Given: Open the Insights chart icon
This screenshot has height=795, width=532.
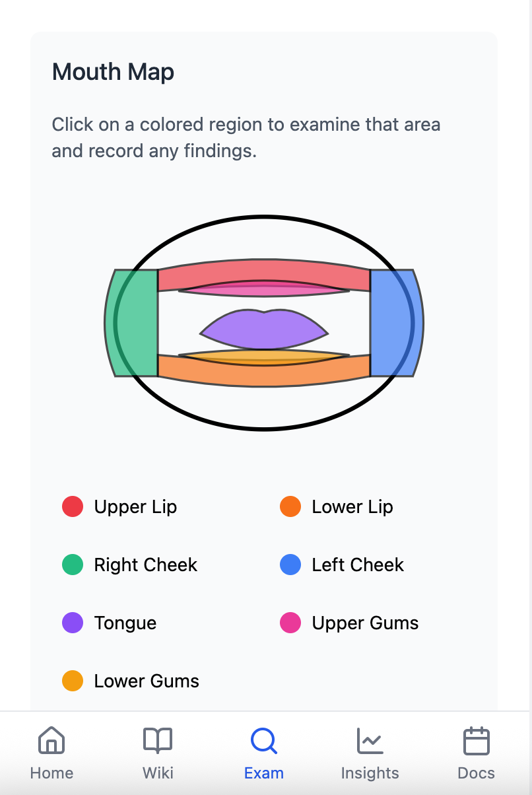Looking at the screenshot, I should coord(370,740).
